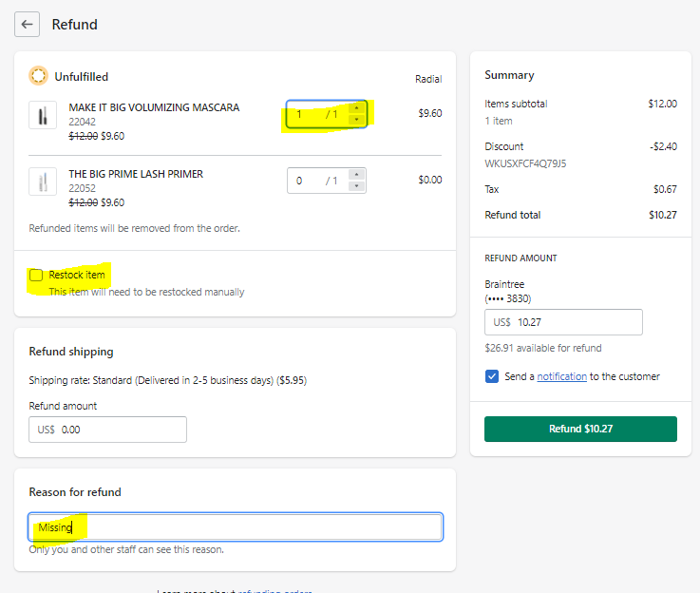This screenshot has width=700, height=593.
Task: Uncheck Send a notification to customer
Action: point(491,376)
